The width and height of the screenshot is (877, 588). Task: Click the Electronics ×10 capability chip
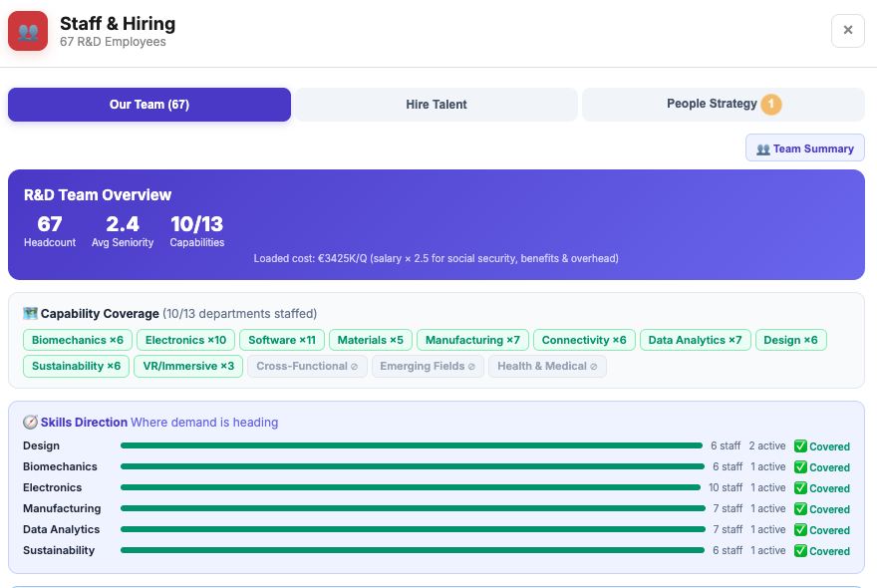(x=185, y=341)
